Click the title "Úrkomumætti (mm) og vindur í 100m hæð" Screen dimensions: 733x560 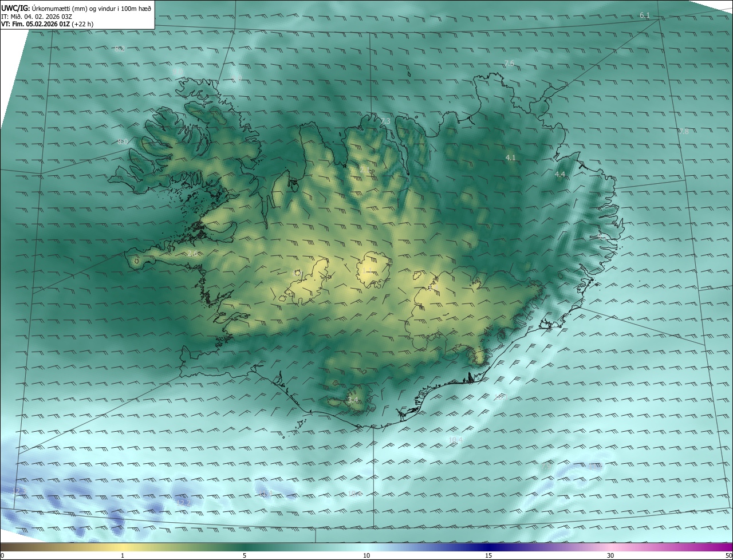[x=91, y=8]
